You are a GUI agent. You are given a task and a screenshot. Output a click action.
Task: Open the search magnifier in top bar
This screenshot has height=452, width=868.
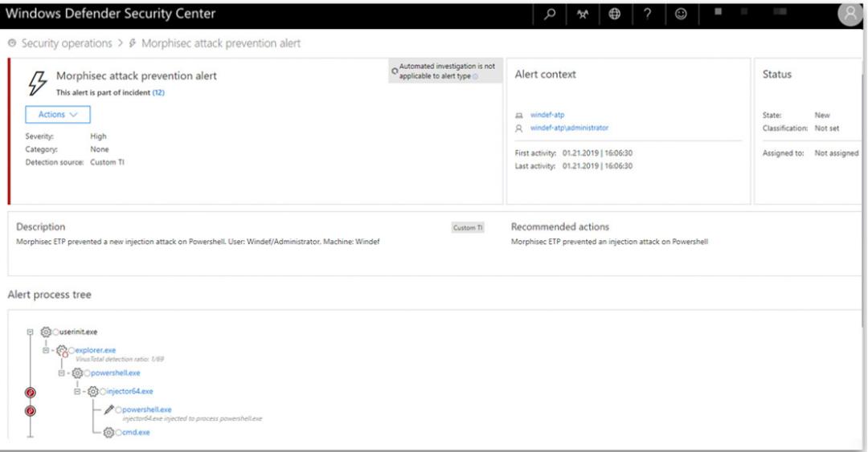[550, 14]
